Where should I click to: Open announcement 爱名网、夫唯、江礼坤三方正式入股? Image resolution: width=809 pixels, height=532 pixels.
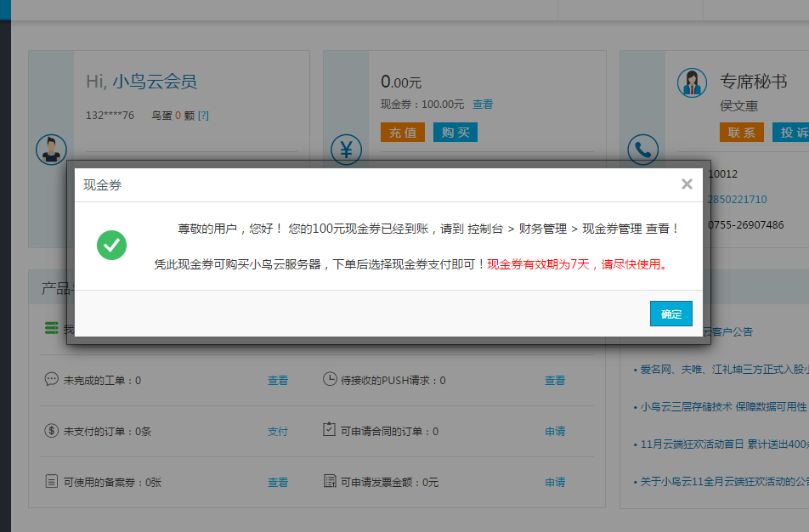(724, 370)
